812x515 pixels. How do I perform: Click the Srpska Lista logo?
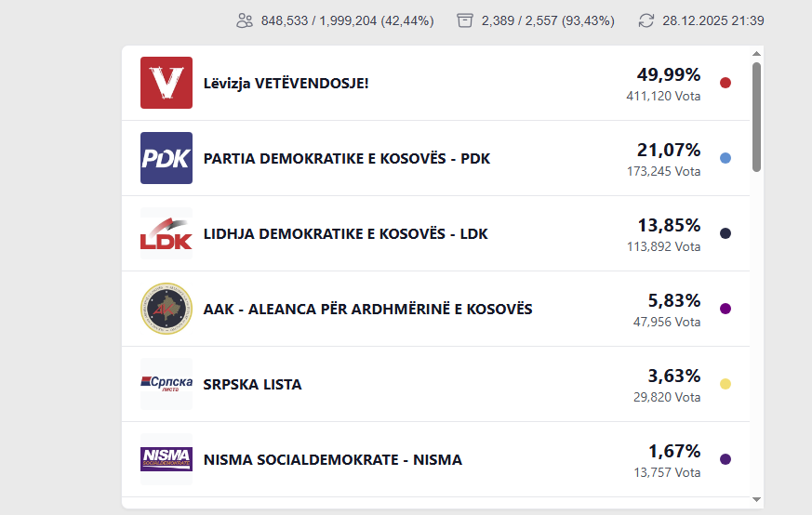point(166,384)
